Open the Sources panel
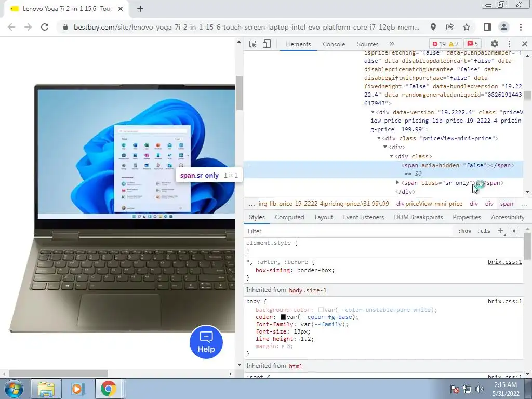The image size is (532, 399). tap(367, 44)
